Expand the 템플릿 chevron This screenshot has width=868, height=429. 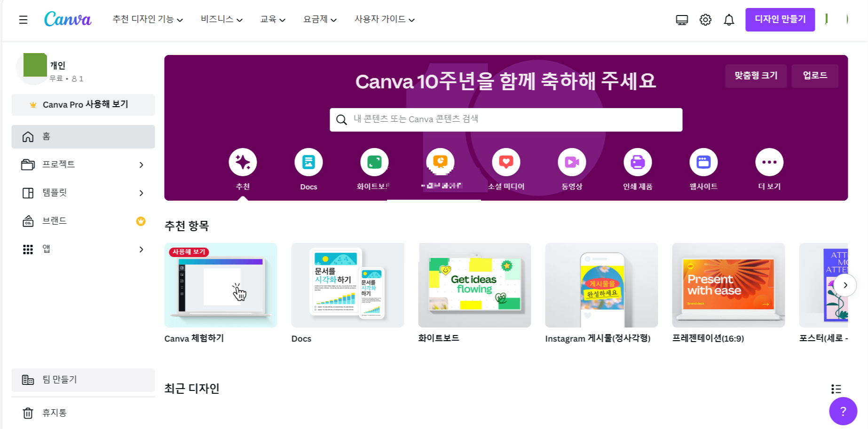click(x=141, y=193)
